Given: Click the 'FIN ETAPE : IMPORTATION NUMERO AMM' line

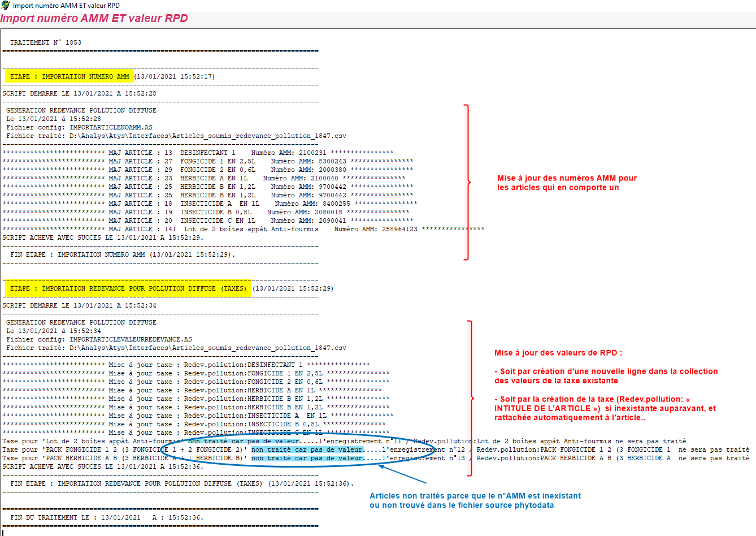Looking at the screenshot, I should tap(122, 254).
